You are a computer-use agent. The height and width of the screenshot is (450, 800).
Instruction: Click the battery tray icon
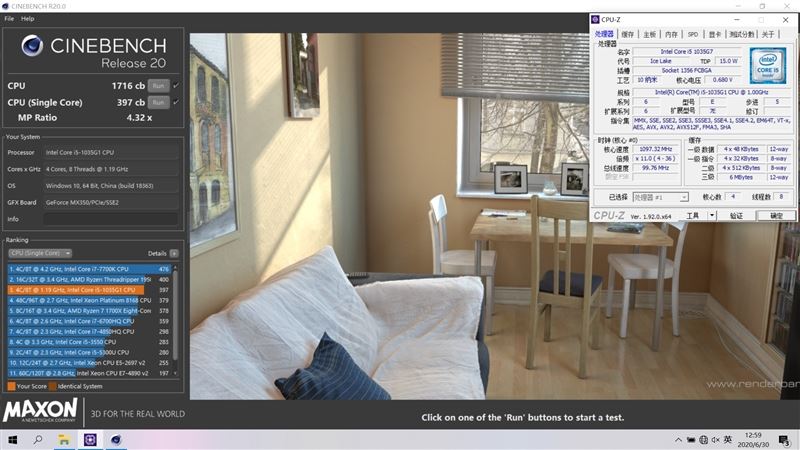(x=691, y=440)
